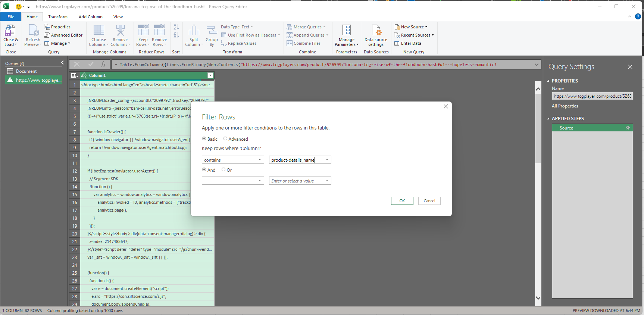Viewport: 644px width, 315px height.
Task: Click the data preview scroll-down arrow
Action: (538, 298)
